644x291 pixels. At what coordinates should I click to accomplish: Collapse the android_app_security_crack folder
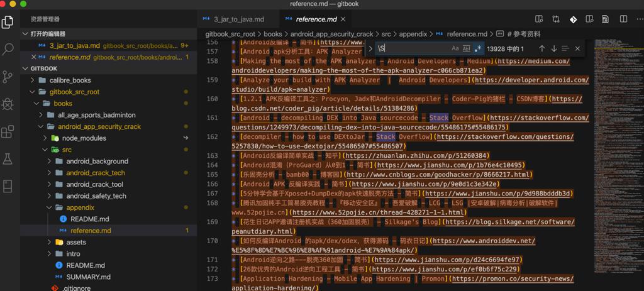click(x=41, y=126)
